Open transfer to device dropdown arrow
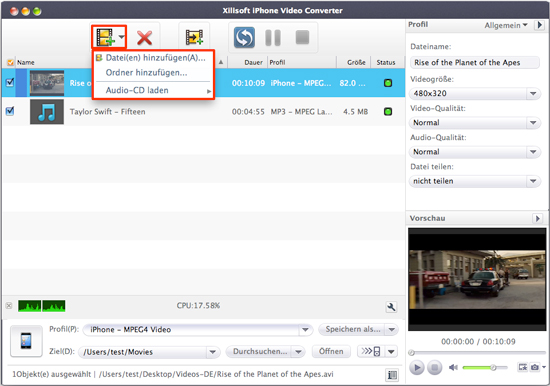 [x=391, y=351]
